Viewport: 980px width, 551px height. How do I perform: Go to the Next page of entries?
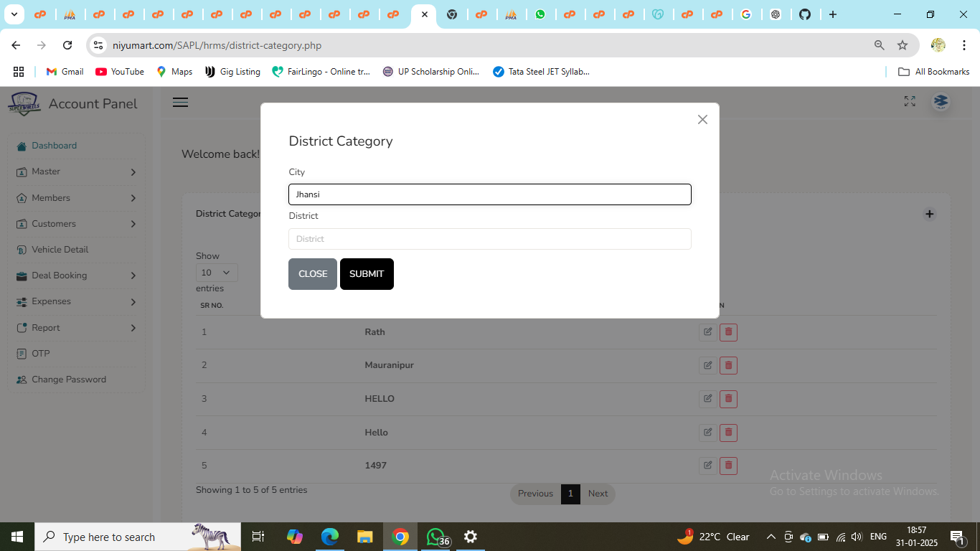pos(598,494)
